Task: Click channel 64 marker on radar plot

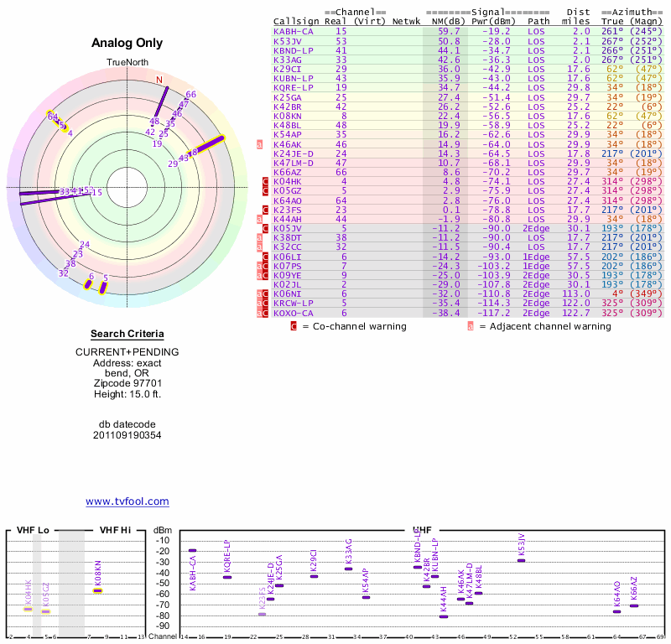Action: [52, 117]
